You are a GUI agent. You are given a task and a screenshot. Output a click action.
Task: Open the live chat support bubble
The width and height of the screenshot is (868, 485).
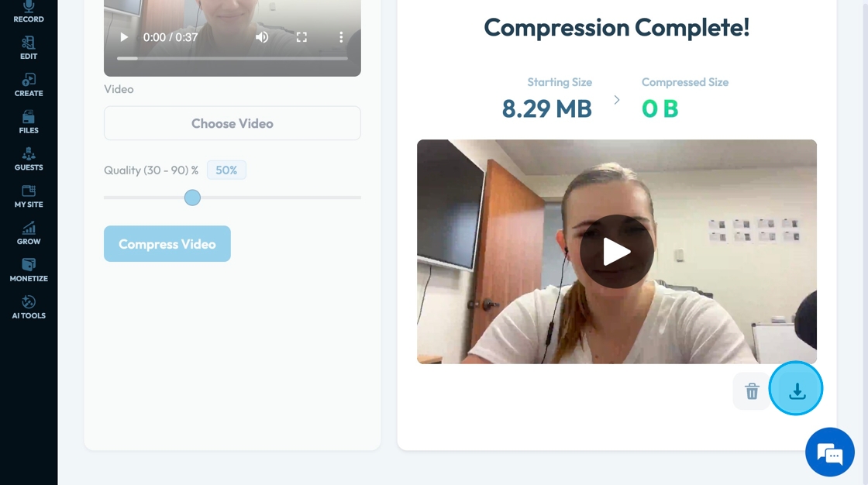tap(830, 452)
